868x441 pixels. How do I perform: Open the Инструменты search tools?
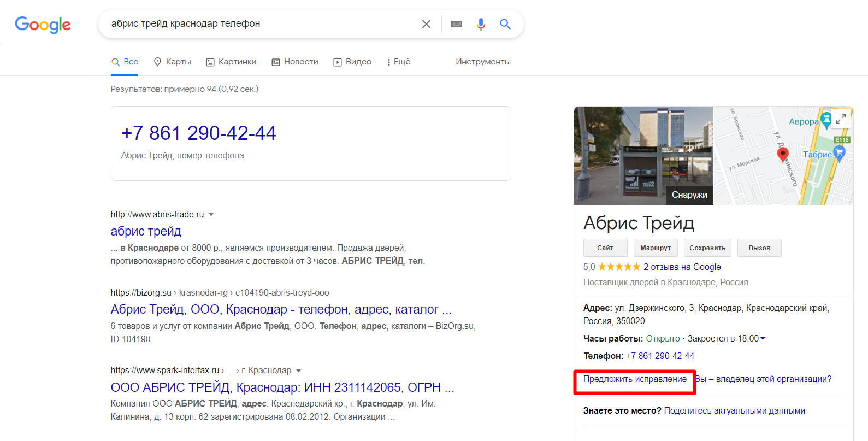click(483, 62)
